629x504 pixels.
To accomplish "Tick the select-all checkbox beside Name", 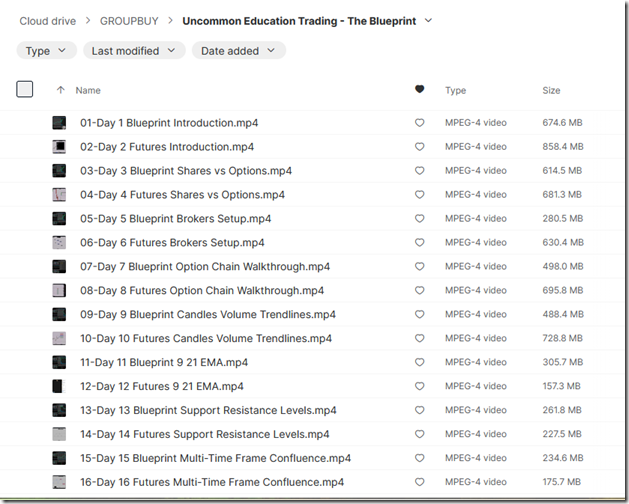I will (x=24, y=89).
